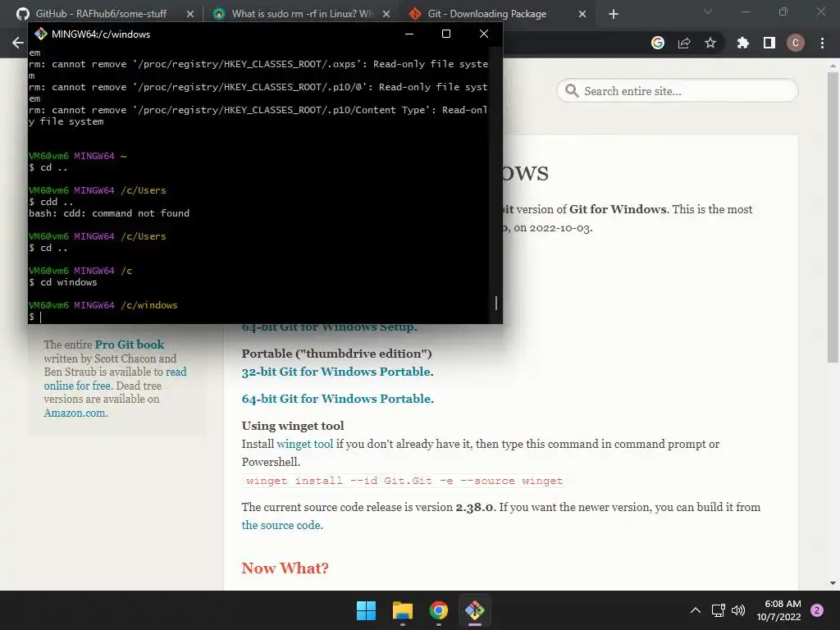Viewport: 840px width, 630px height.
Task: Maximize the MINGW64 terminal window
Action: click(445, 34)
